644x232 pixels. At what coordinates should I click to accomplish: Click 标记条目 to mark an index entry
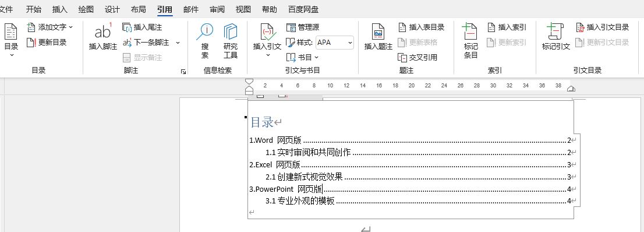click(470, 41)
